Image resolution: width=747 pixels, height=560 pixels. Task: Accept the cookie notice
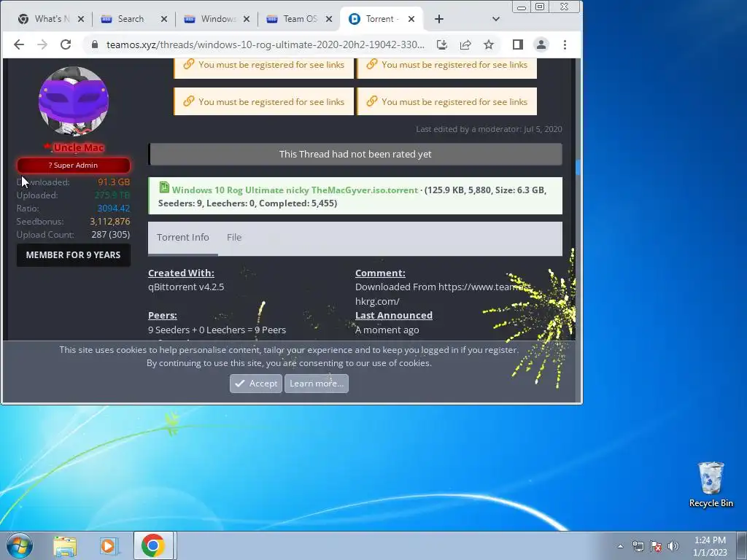coord(256,384)
